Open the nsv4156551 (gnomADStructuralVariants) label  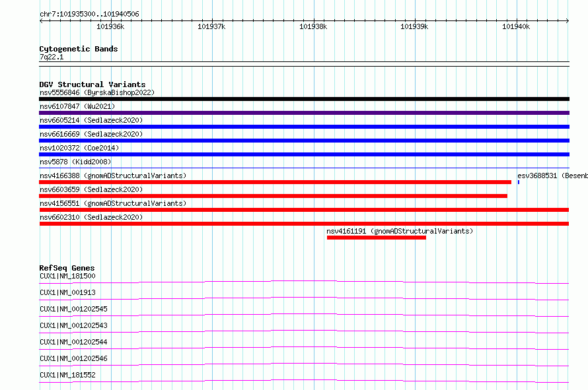coord(113,203)
